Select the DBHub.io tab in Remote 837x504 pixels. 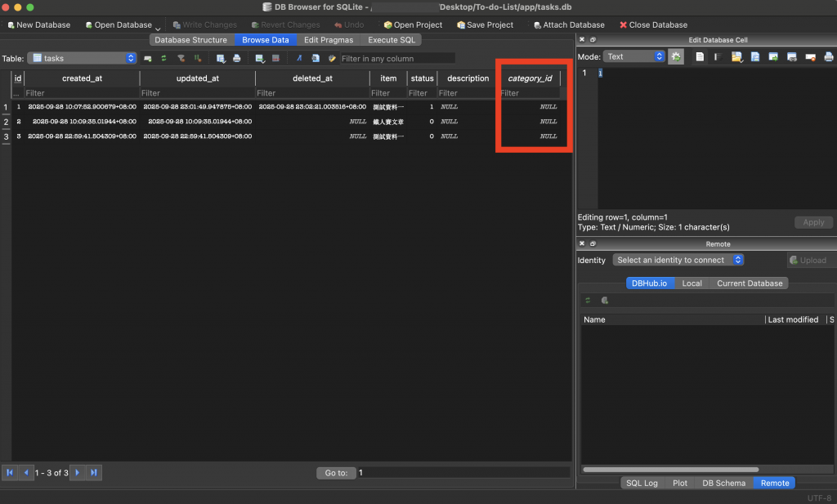[x=649, y=283]
